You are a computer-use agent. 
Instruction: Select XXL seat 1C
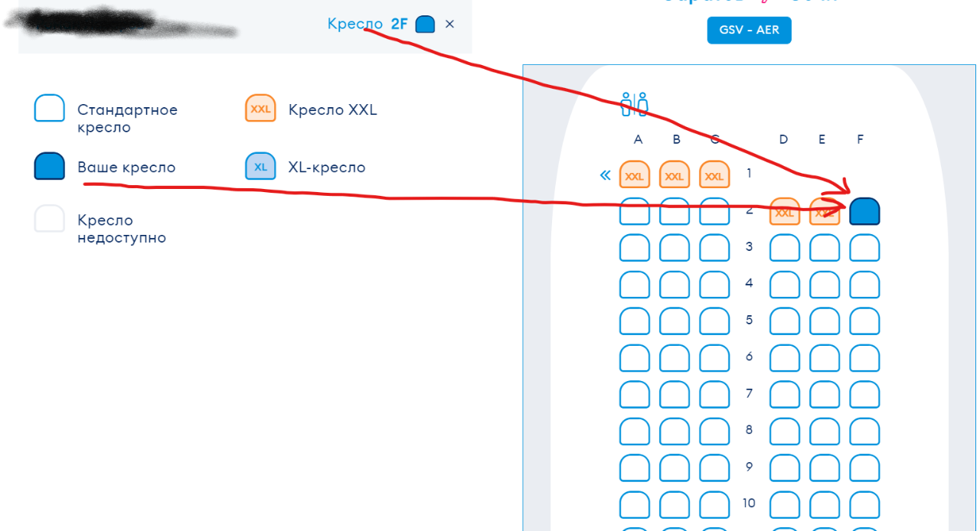click(714, 174)
